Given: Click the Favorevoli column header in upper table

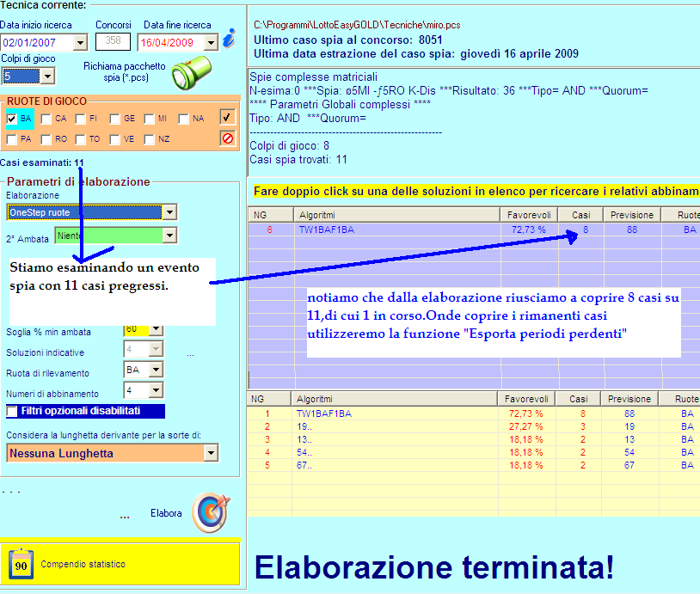Looking at the screenshot, I should click(x=528, y=215).
